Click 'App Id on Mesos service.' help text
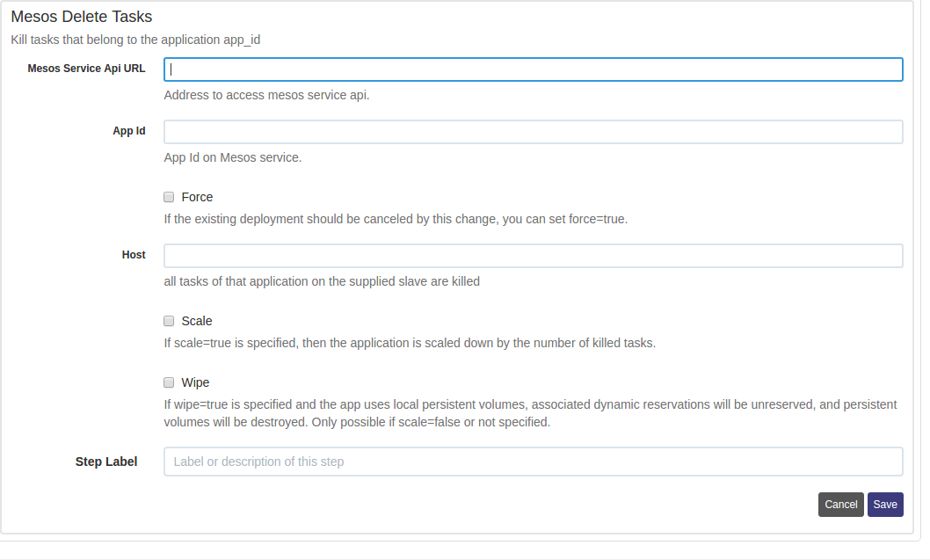930x560 pixels. tap(233, 157)
